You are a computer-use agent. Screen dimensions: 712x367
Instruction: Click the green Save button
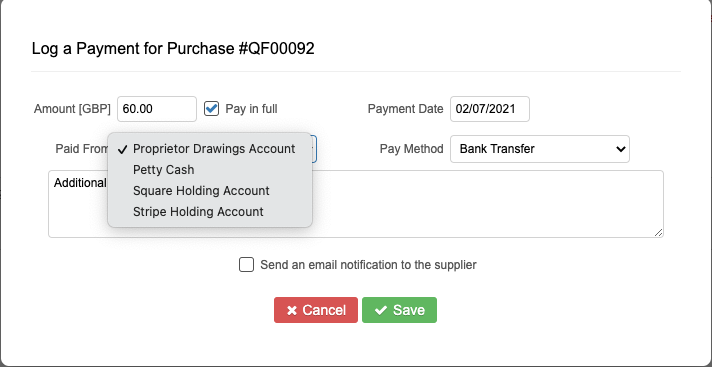[x=400, y=310]
